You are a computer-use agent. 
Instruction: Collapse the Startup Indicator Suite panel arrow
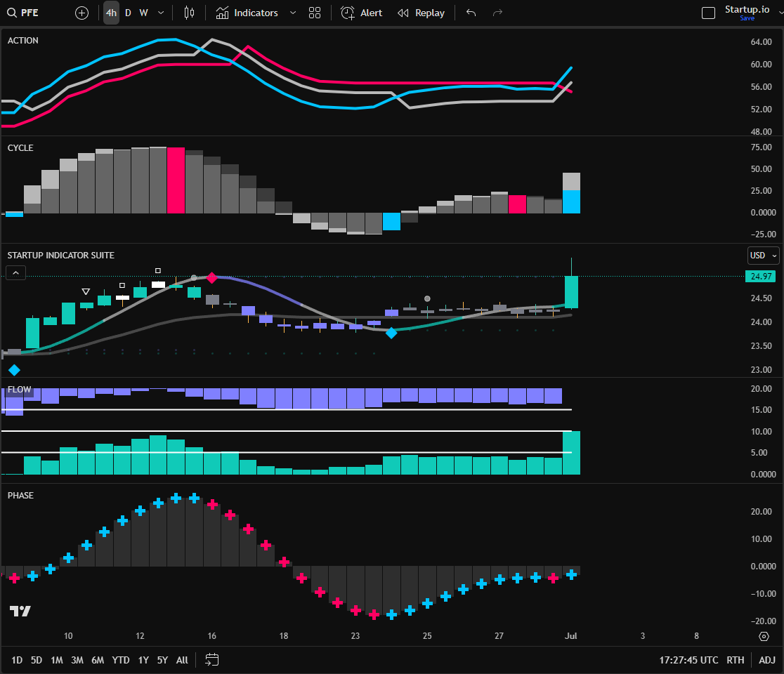click(15, 272)
